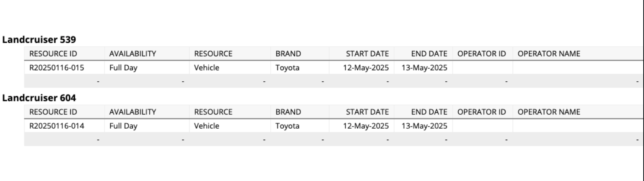Click OPERATOR NAME header in Landcruiser 604 table
The height and width of the screenshot is (181, 644).
point(549,112)
